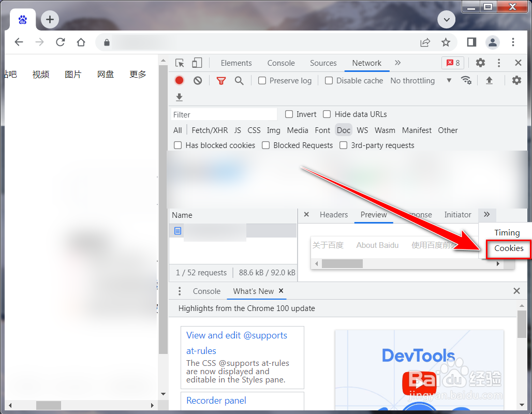
Task: Choose Cookies from overflow menu
Action: coord(509,248)
